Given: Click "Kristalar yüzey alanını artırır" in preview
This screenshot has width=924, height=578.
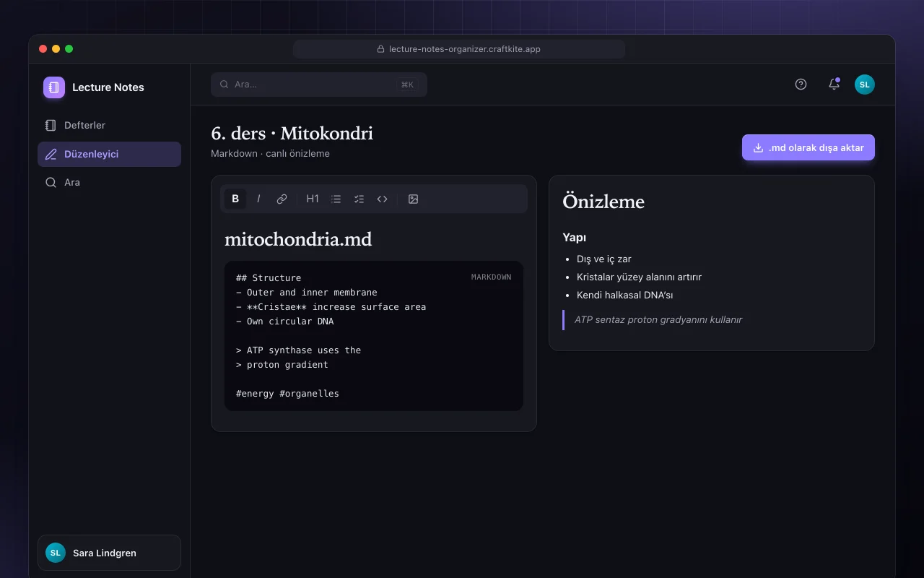Looking at the screenshot, I should point(640,277).
